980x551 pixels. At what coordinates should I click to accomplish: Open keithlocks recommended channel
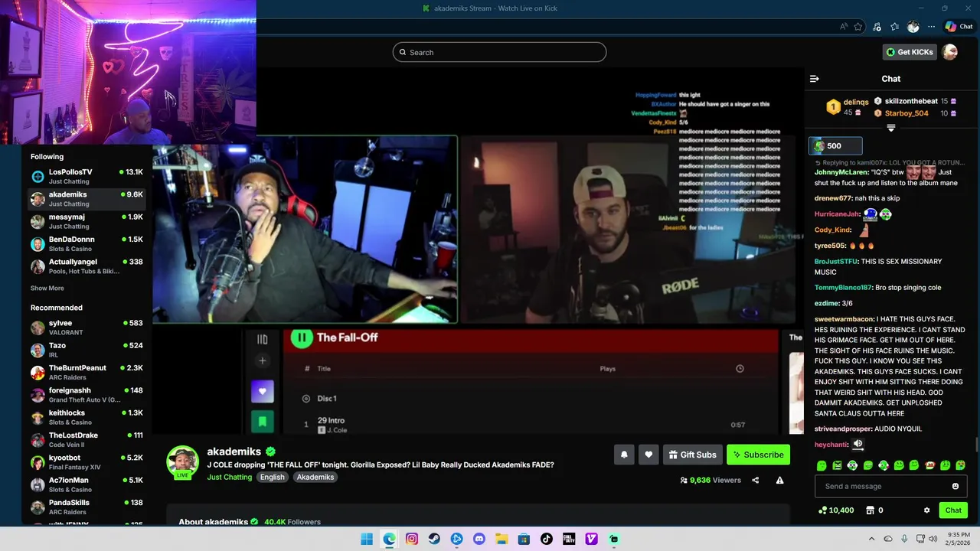click(x=86, y=417)
